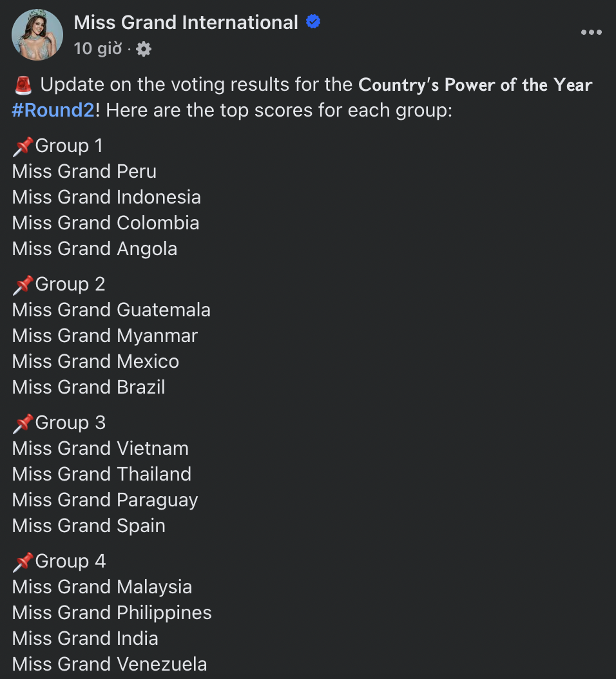
Task: Click the Miss Grand Venezuela line
Action: click(x=110, y=664)
